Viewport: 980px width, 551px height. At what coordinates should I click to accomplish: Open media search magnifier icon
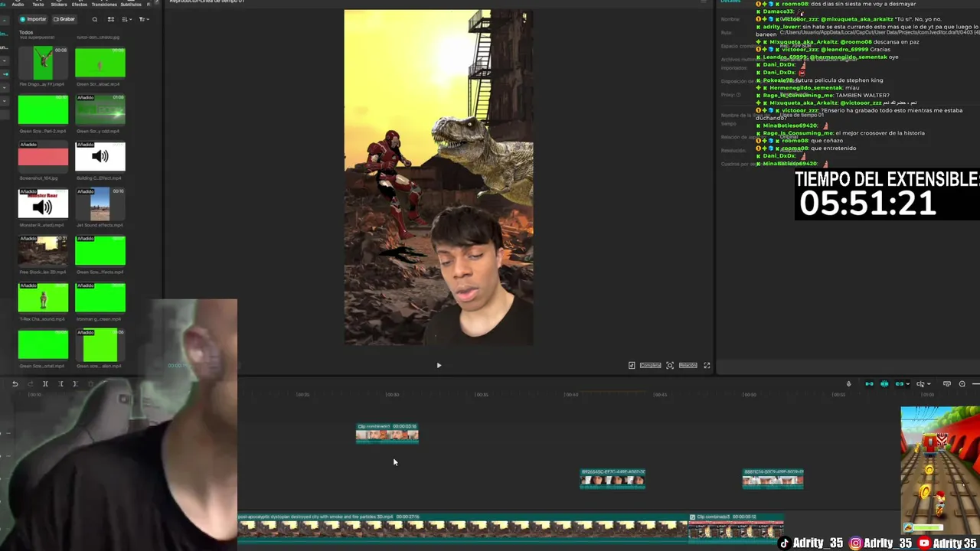95,19
